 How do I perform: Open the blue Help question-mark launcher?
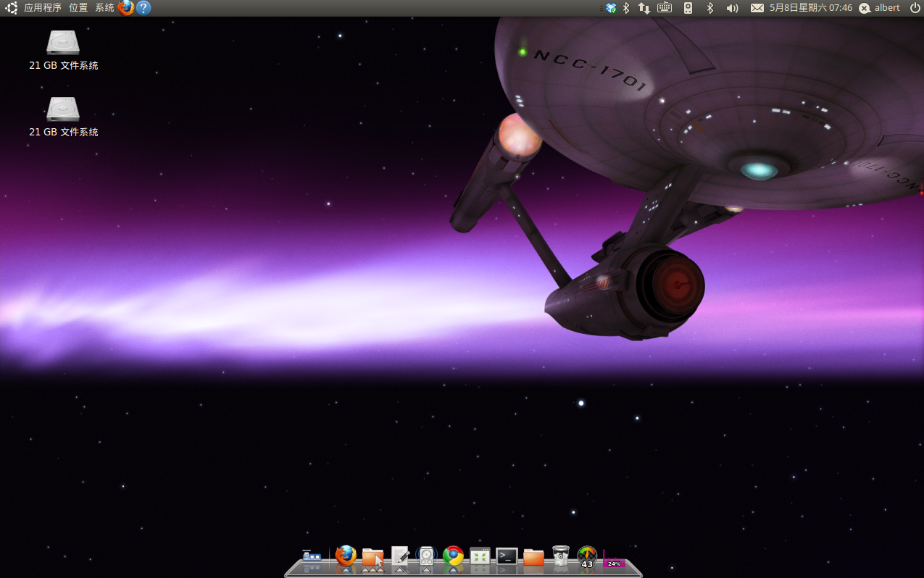(x=143, y=8)
